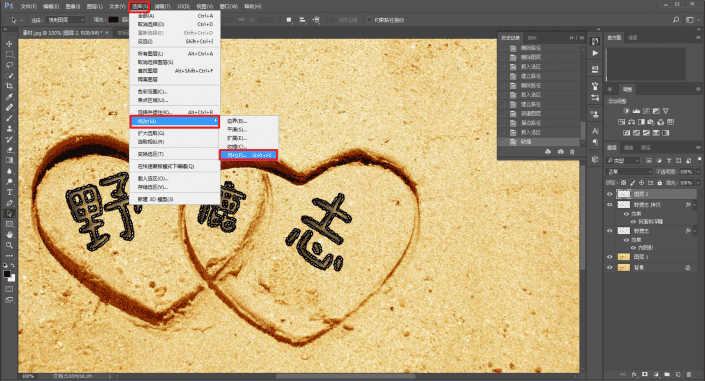
Task: Toggle visibility of top layer 图层 2
Action: [610, 194]
